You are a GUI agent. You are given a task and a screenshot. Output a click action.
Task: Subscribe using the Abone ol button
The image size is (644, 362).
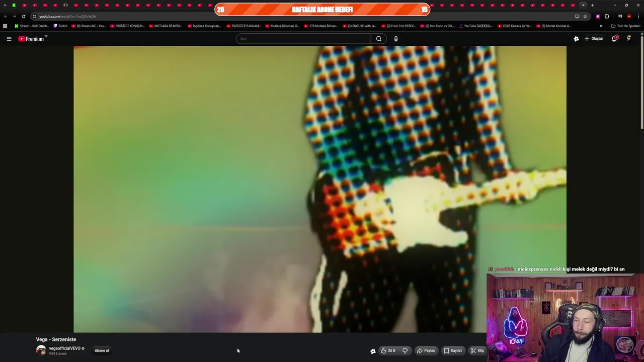coord(102,350)
